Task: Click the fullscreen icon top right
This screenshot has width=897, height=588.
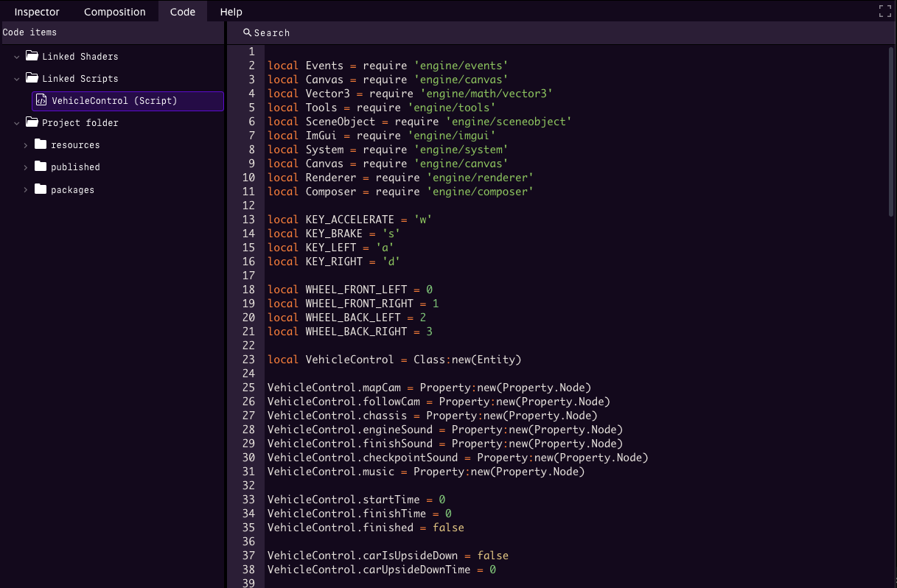Action: (884, 11)
